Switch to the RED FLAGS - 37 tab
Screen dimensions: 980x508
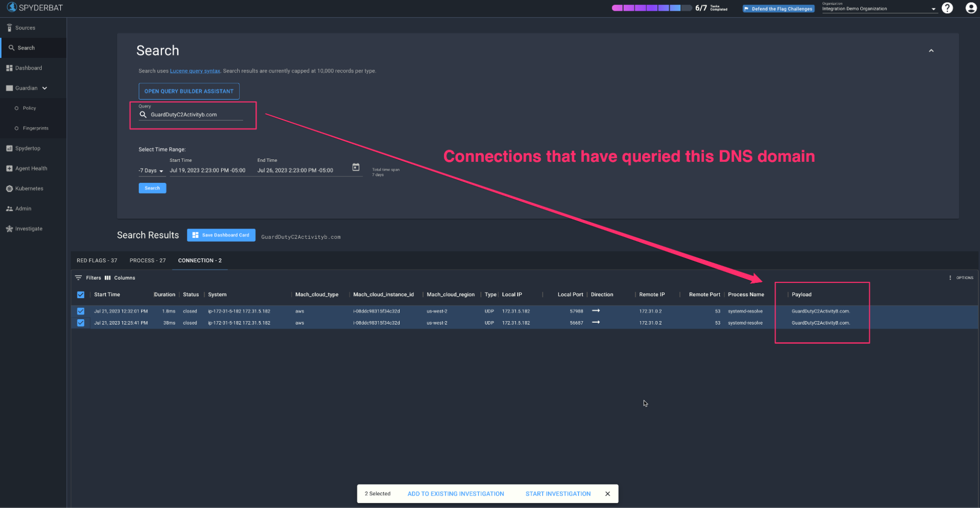coord(97,261)
